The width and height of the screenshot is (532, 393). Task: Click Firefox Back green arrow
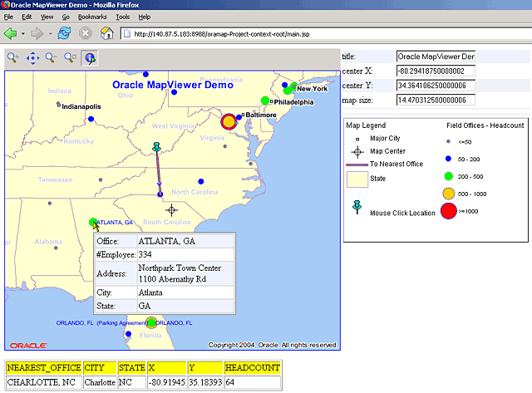[11, 34]
